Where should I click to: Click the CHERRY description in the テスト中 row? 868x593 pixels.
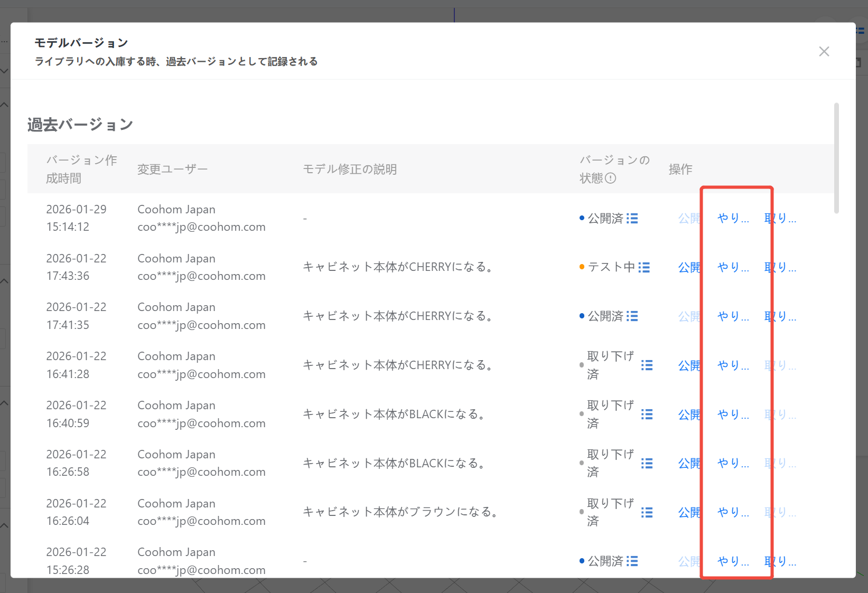(398, 267)
